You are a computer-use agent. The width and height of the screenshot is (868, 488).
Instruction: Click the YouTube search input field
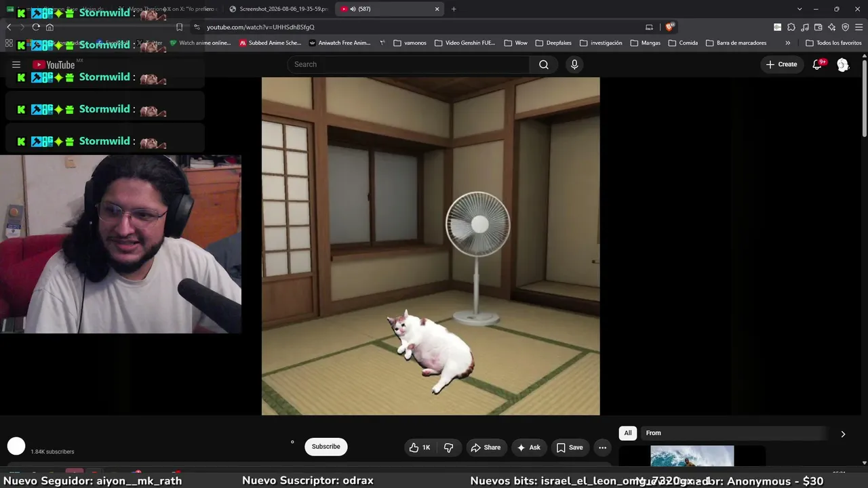point(408,64)
